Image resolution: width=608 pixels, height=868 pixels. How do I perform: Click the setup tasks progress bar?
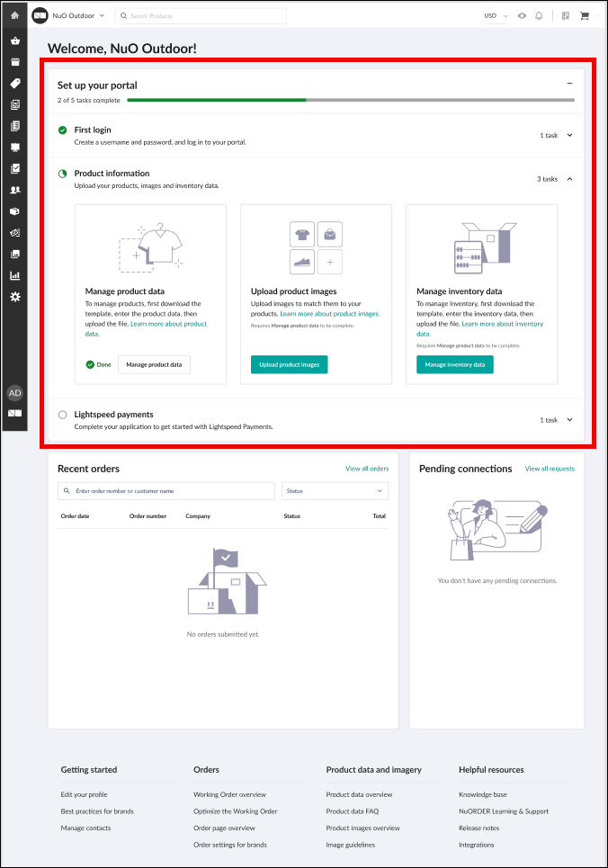click(351, 100)
